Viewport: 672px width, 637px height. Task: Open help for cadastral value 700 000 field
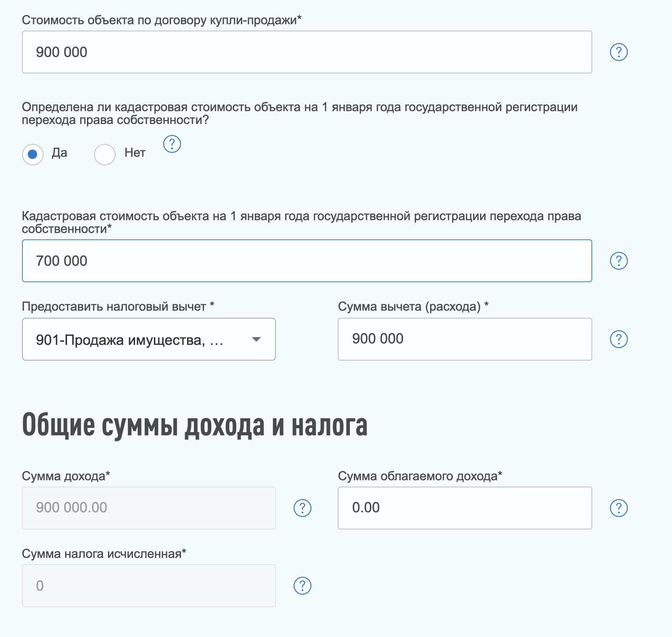pyautogui.click(x=619, y=261)
